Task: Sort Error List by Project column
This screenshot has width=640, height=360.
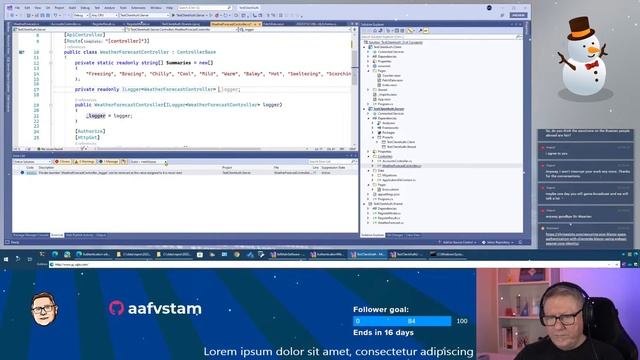Action: click(227, 168)
